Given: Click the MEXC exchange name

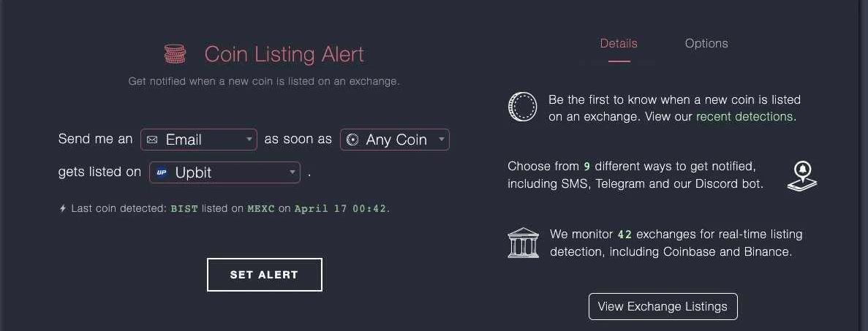Looking at the screenshot, I should [x=261, y=208].
